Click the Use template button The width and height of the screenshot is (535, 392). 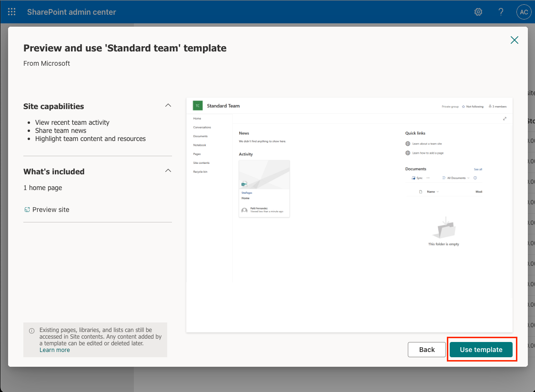coord(481,349)
